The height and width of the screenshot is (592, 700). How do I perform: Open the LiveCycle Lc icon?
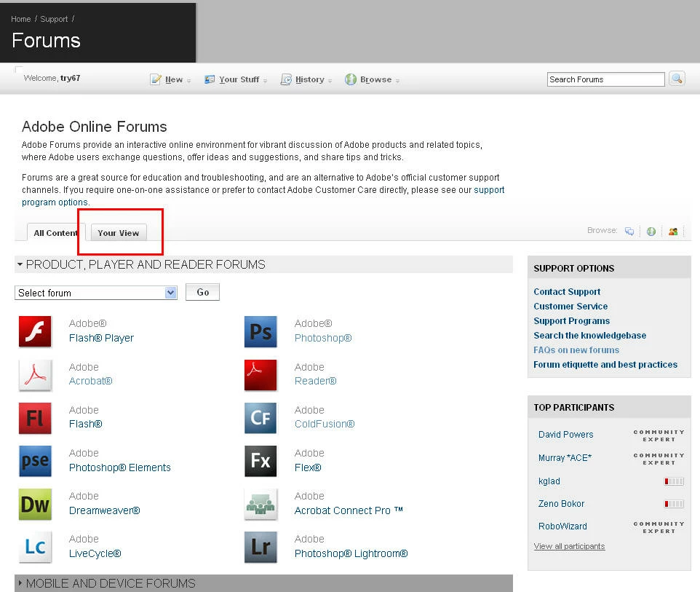(35, 547)
